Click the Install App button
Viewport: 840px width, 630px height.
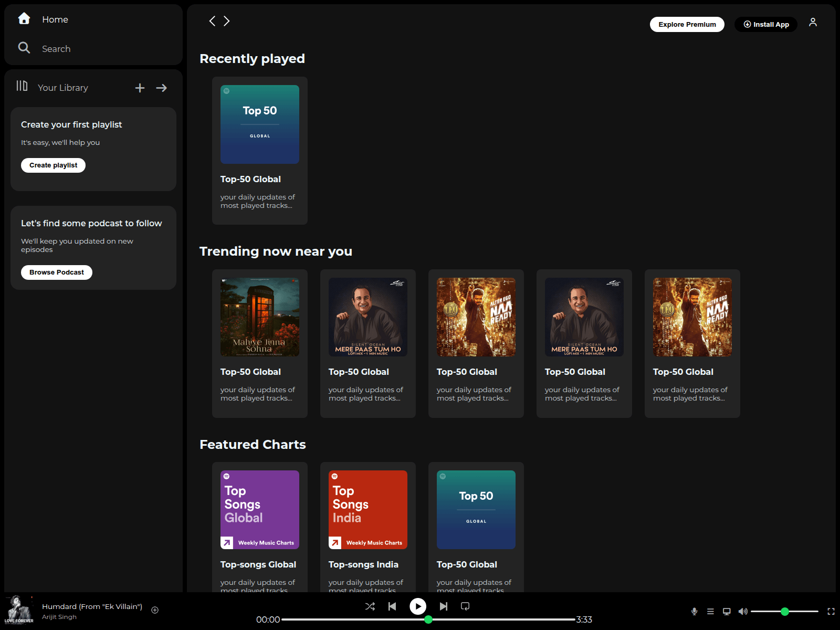[766, 24]
